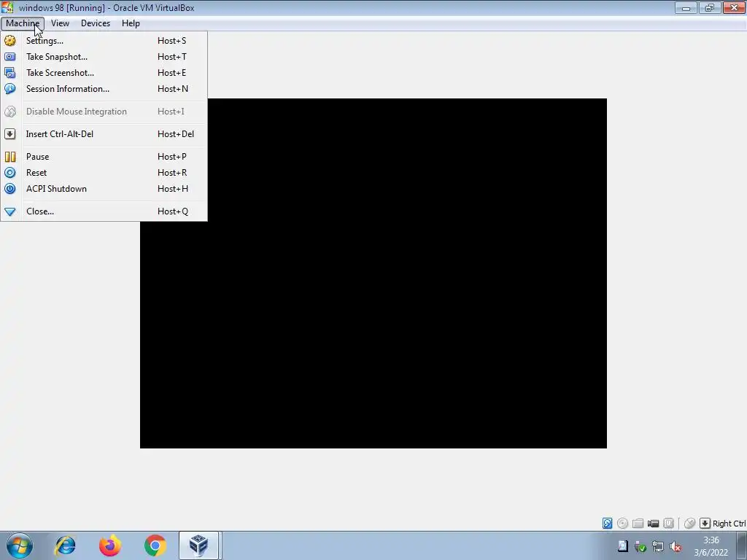The height and width of the screenshot is (560, 747).
Task: Click the VirtualBox icon in the title bar
Action: pos(7,7)
